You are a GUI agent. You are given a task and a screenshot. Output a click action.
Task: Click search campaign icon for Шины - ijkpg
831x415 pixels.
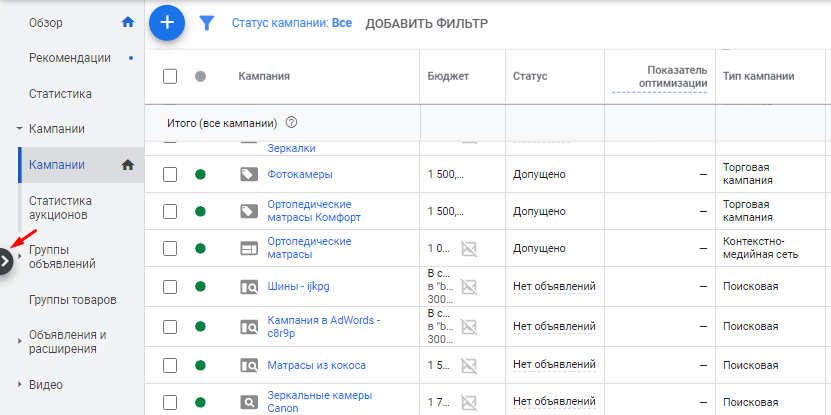tap(248, 288)
